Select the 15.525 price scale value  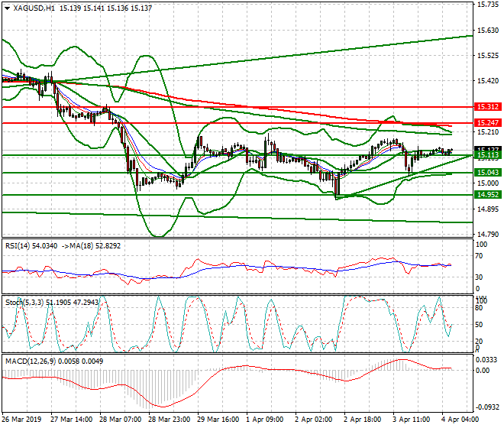(x=488, y=56)
